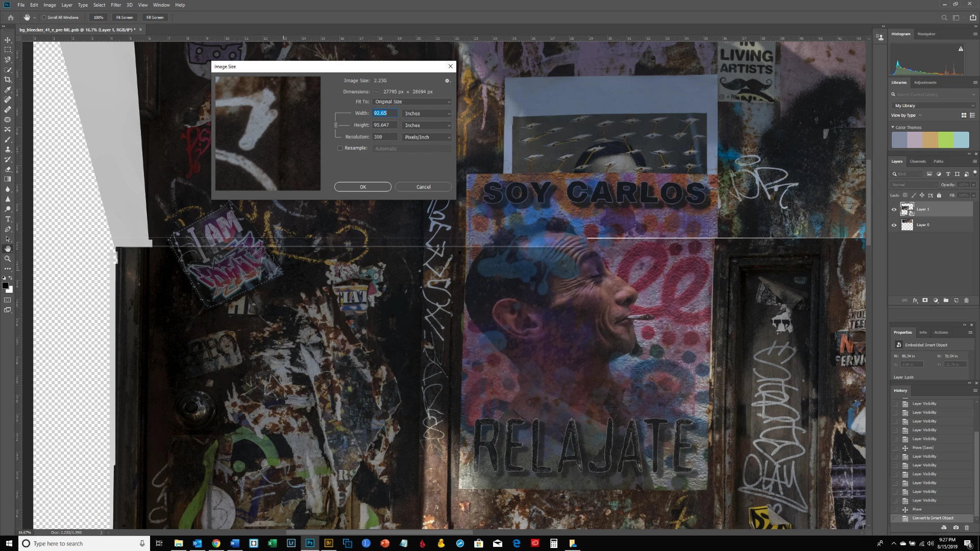The image size is (980, 551).
Task: Select the Eyedropper tool
Action: (8, 90)
